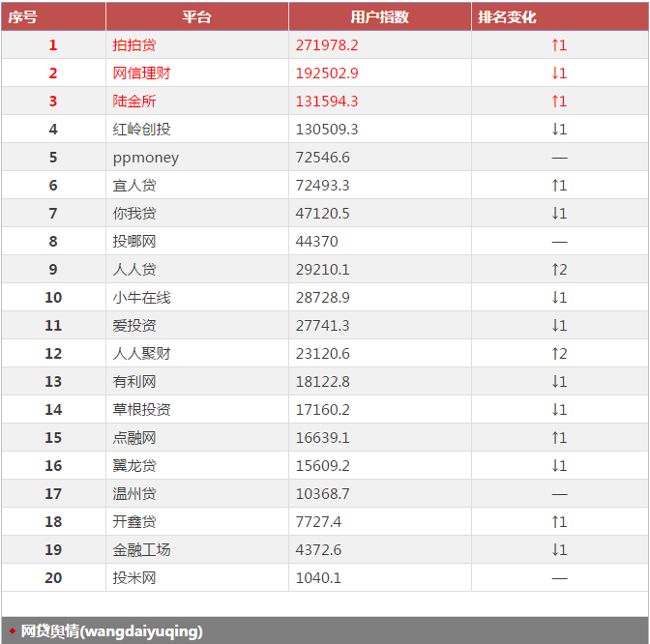Click user index value 10368.7
This screenshot has width=650, height=644.
pyautogui.click(x=322, y=493)
